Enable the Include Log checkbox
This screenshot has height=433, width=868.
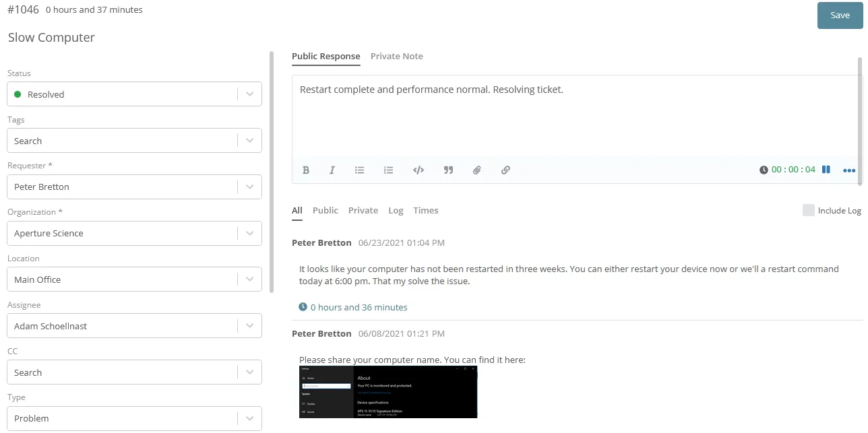(x=808, y=210)
